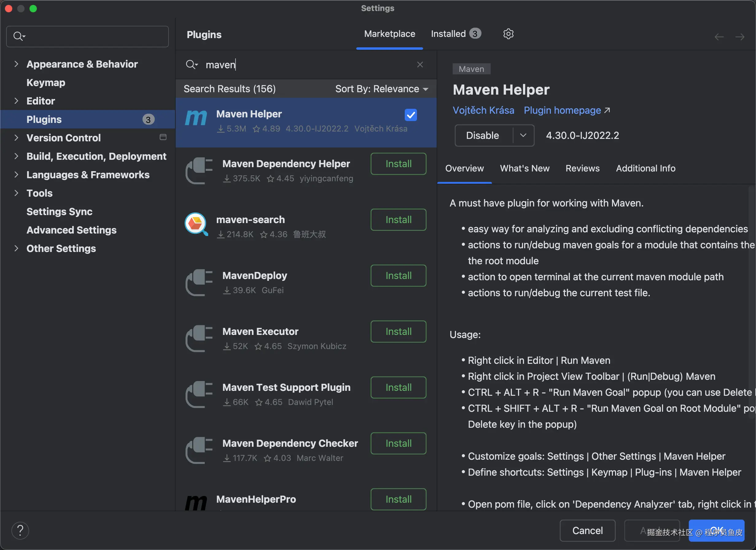Screen dimensions: 756x550
Task: Expand the Appearance & Behavior section
Action: coord(16,64)
